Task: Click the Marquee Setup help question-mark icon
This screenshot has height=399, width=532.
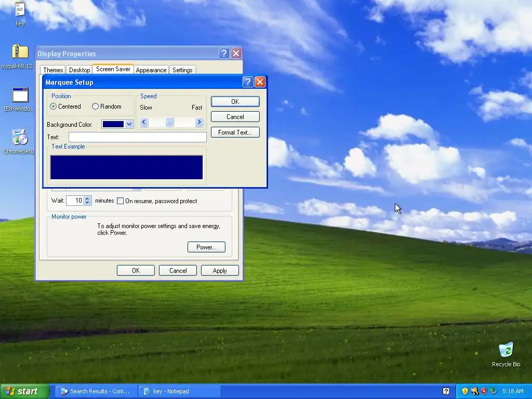Action: [x=248, y=82]
